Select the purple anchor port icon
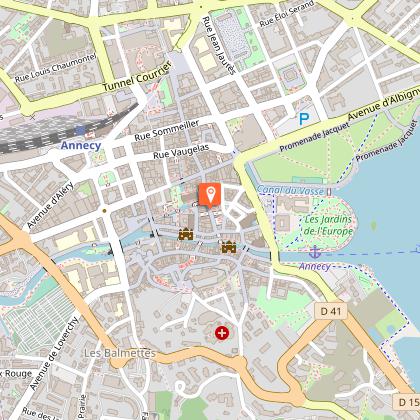Viewport: 420px width, 420px height. (315, 252)
